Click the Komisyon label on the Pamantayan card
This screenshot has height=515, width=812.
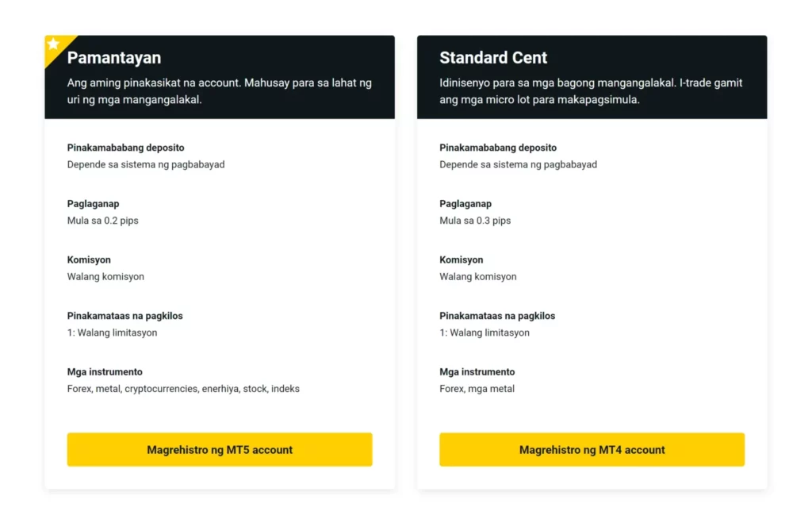point(89,259)
